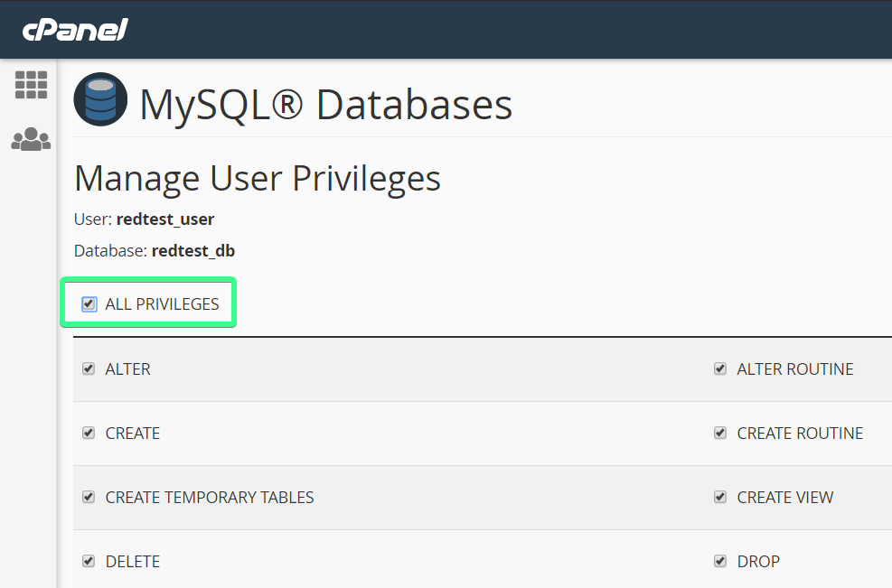Click the ALTER ROUTINE label text

(795, 369)
